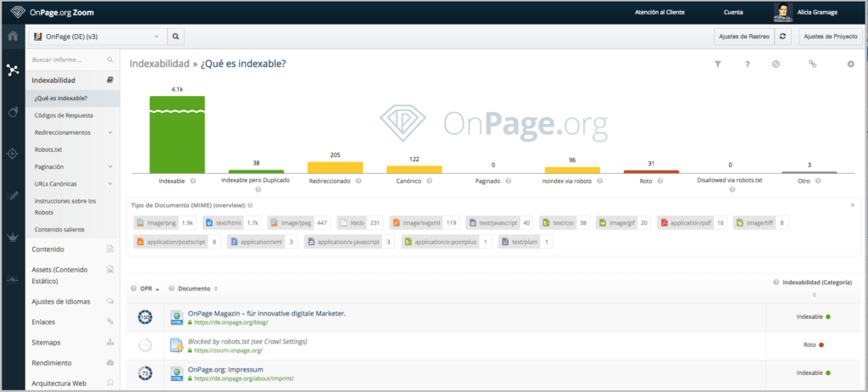Click Ajustes de Rastreo button
The image size is (868, 392).
(x=744, y=36)
